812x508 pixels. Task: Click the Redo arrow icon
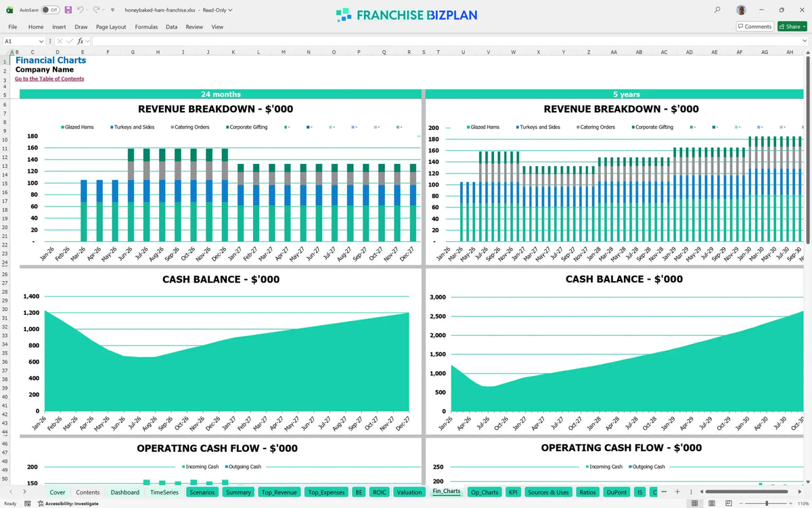(97, 10)
